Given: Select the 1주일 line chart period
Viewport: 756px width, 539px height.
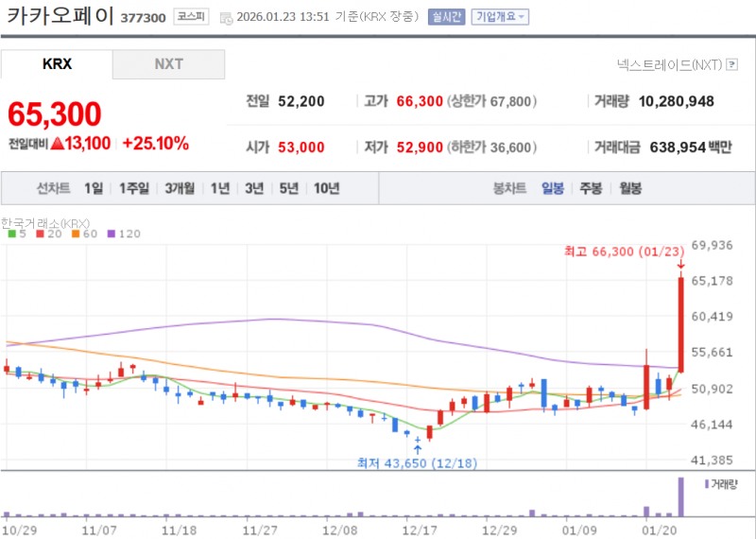Looking at the screenshot, I should (134, 188).
